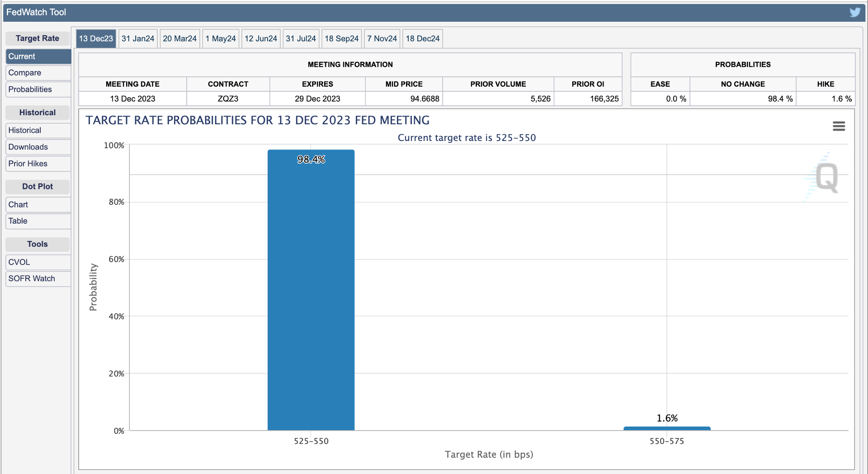This screenshot has width=868, height=474.
Task: Click the EASE column header
Action: [x=660, y=84]
